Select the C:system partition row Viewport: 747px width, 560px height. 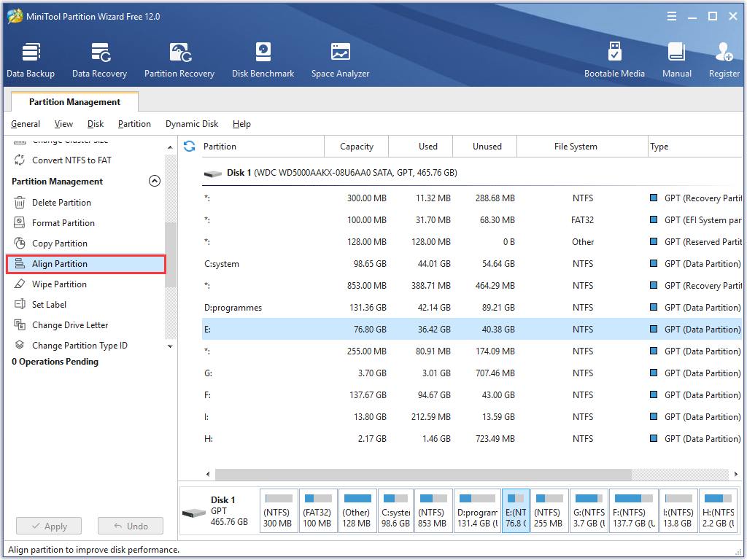click(x=472, y=264)
